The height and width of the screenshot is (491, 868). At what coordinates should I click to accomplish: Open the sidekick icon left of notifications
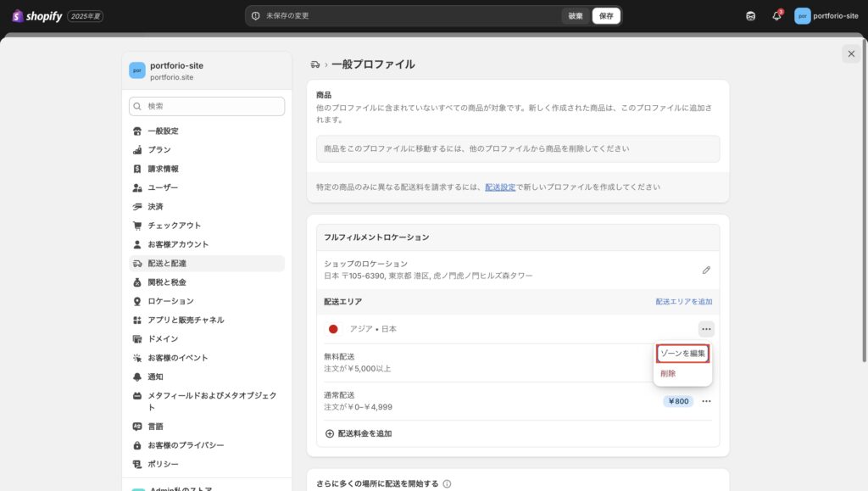tap(750, 15)
